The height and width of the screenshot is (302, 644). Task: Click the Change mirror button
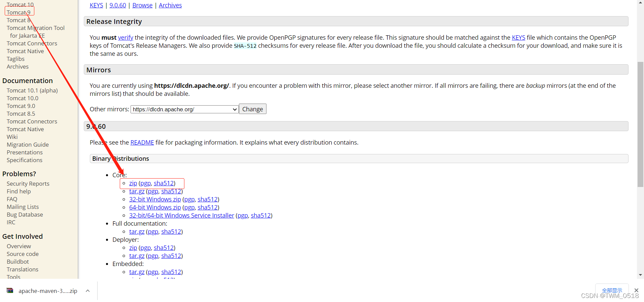pos(253,109)
